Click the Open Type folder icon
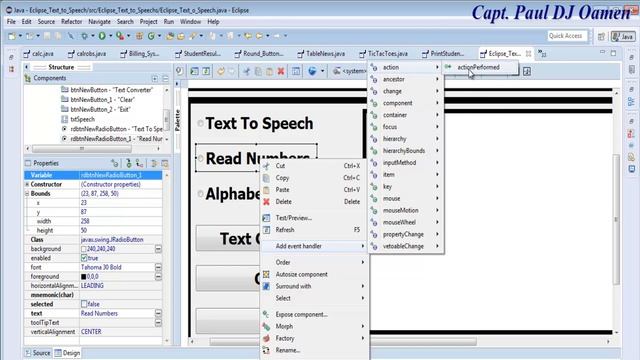 (170, 36)
